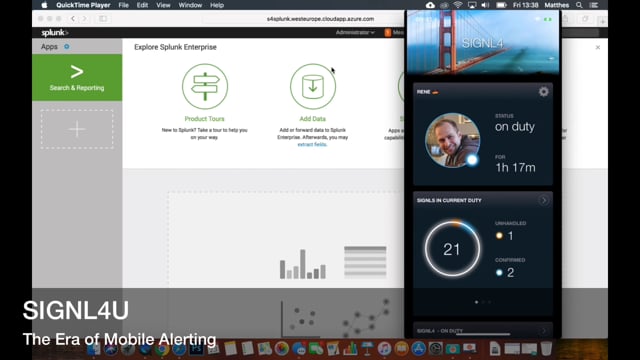
Task: Click the Product Tours signpost icon
Action: [x=205, y=87]
